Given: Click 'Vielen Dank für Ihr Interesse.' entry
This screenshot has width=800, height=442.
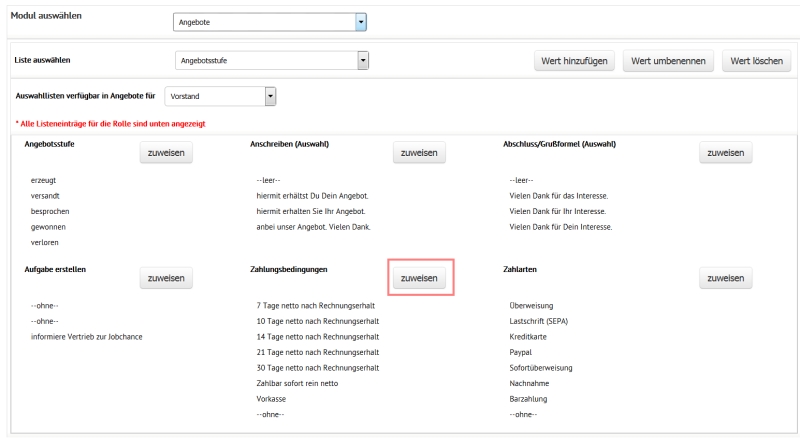Looking at the screenshot, I should (x=560, y=211).
